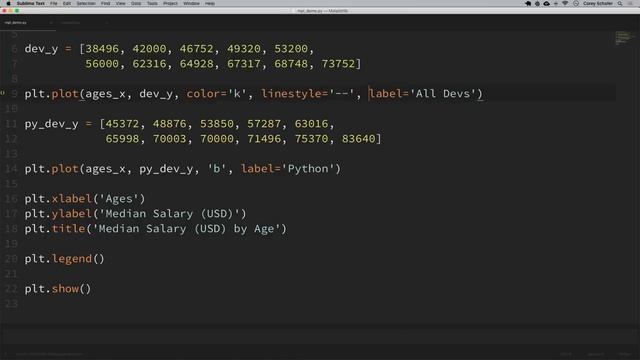Click the ylabel call on line 17
Screen dimensions: 640x360
tap(71, 214)
